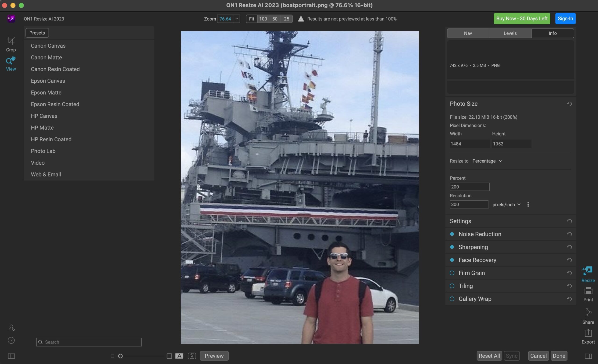Toggle the left panel visibility icon

click(11, 356)
